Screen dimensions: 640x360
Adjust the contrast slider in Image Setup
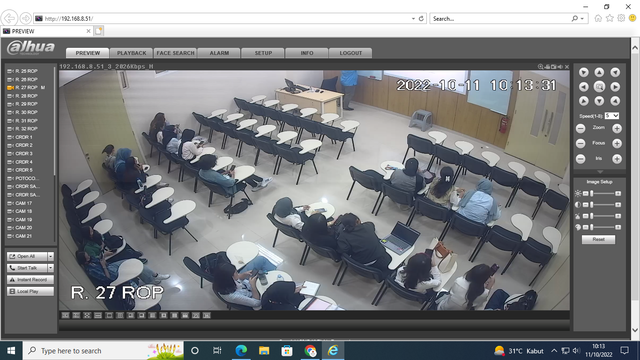(x=602, y=205)
